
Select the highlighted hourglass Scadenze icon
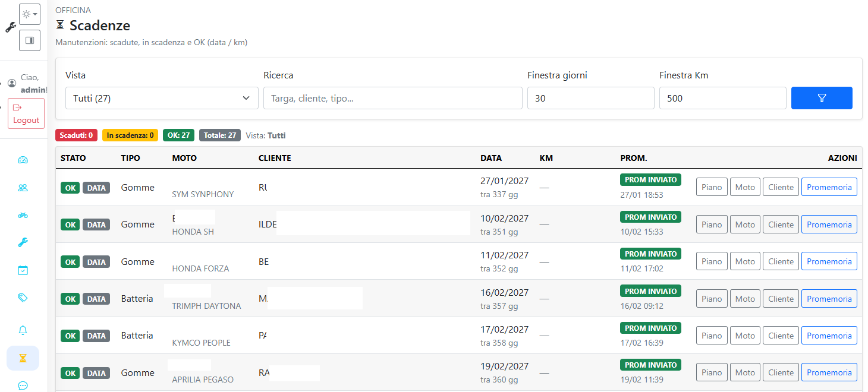coord(23,358)
